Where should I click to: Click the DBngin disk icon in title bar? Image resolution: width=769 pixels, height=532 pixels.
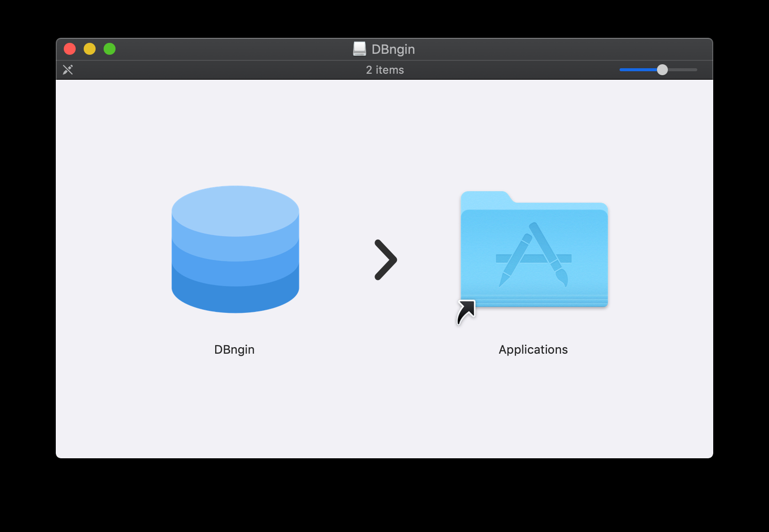(359, 49)
